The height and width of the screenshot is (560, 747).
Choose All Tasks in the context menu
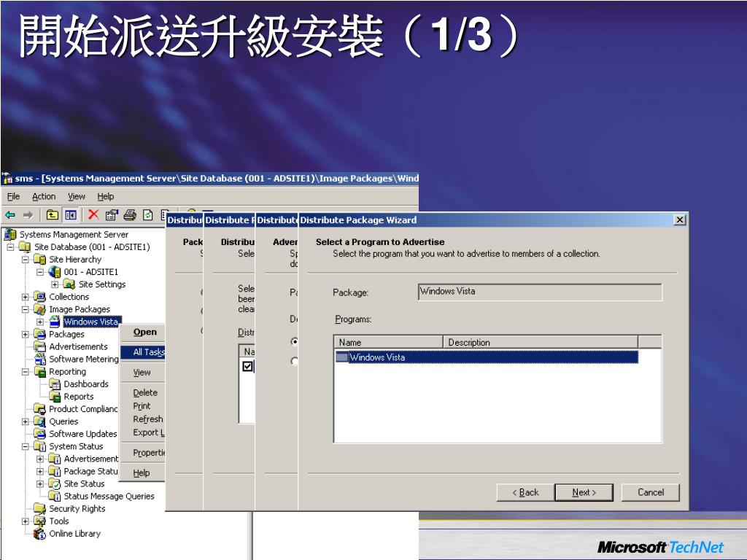click(x=142, y=352)
